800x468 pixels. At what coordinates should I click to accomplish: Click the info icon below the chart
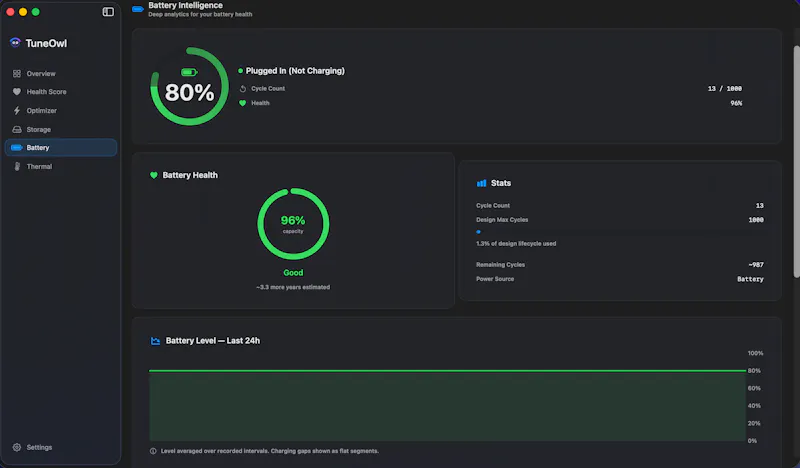coord(153,451)
